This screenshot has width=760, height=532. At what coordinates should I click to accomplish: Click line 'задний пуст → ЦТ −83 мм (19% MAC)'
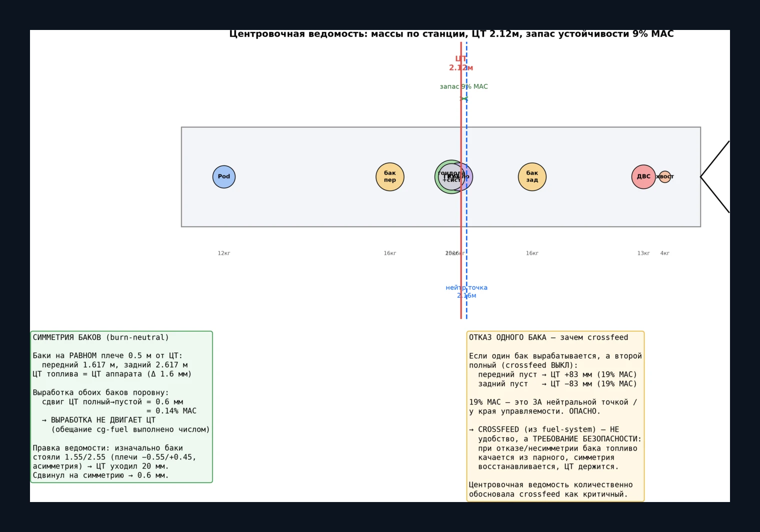tap(557, 384)
